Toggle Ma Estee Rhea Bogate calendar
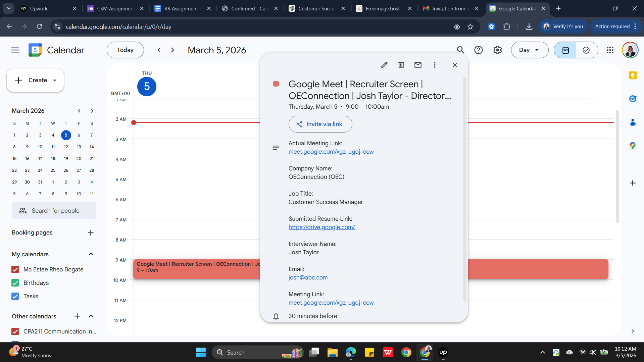 pyautogui.click(x=15, y=269)
